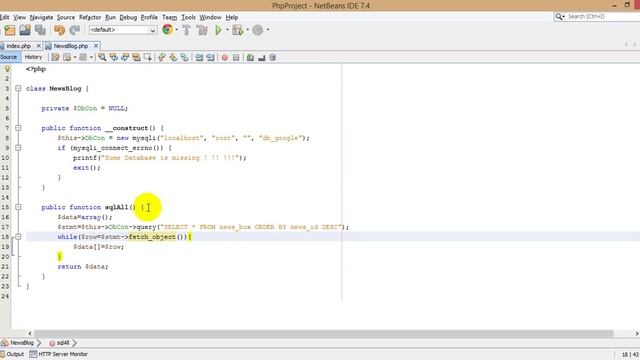This screenshot has height=360, width=640.
Task: Click the Clean and Build icon
Action: [202, 30]
